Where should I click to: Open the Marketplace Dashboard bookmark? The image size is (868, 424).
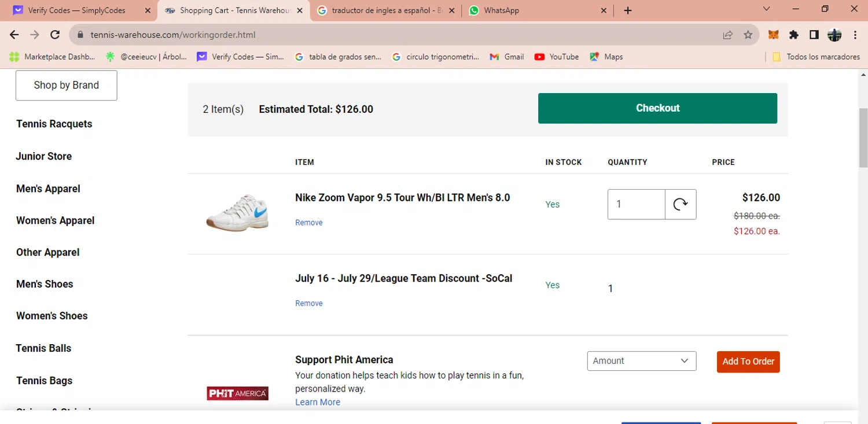(x=51, y=57)
